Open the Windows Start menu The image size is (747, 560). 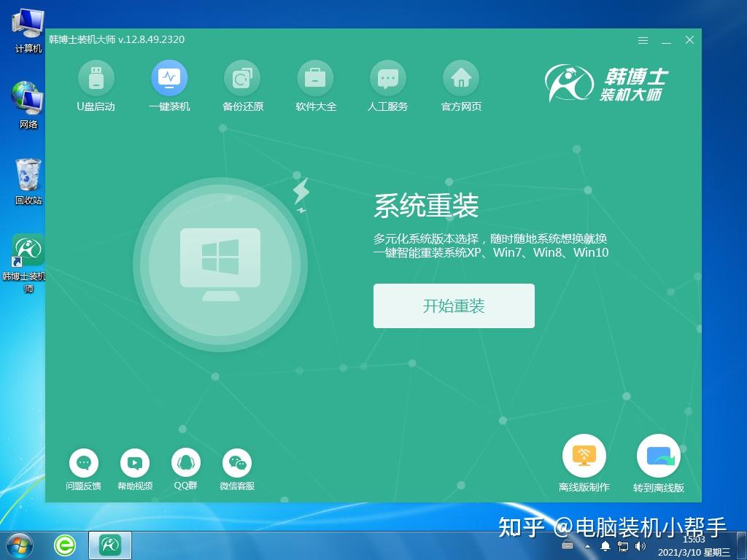click(19, 545)
